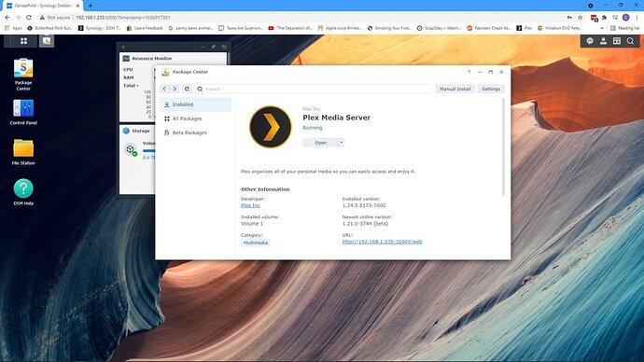This screenshot has width=644, height=362.
Task: Open the Leave Feedback bookmark
Action: click(145, 28)
